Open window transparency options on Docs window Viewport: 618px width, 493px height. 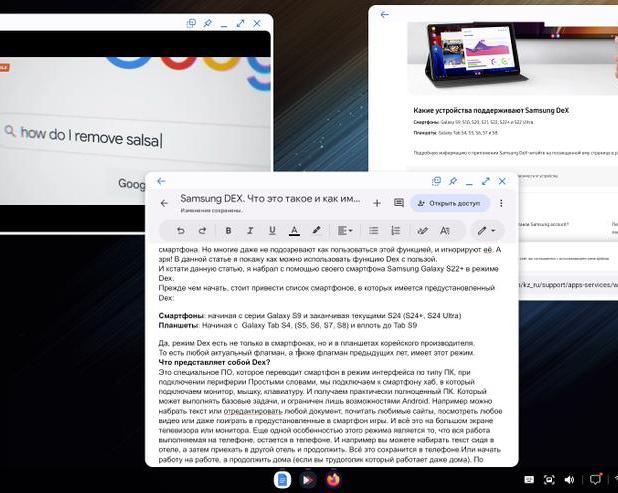tap(436, 181)
